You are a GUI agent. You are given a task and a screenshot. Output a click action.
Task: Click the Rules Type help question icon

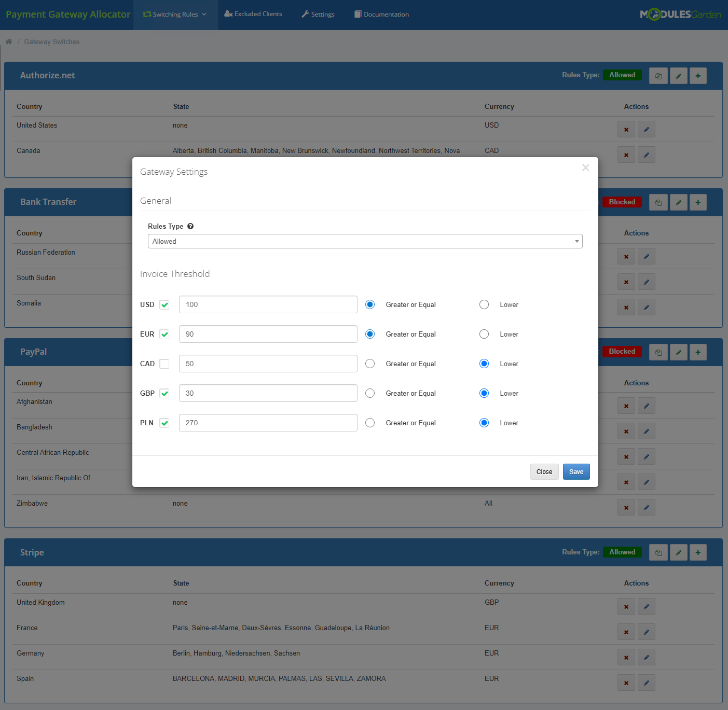coord(190,226)
